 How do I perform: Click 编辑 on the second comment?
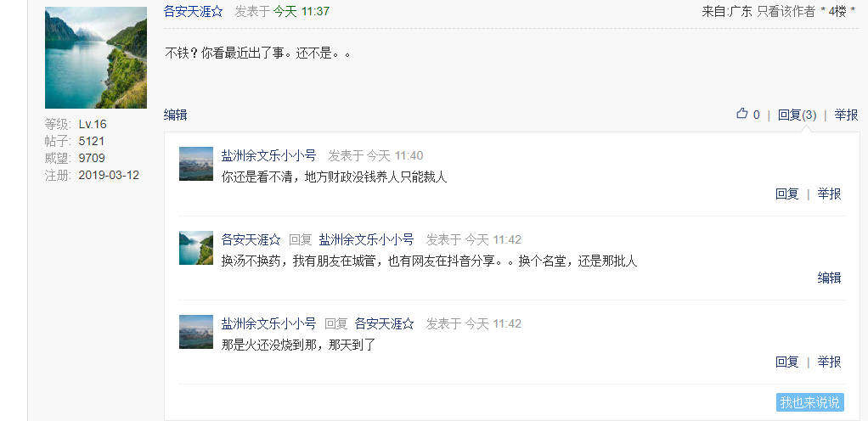point(829,278)
